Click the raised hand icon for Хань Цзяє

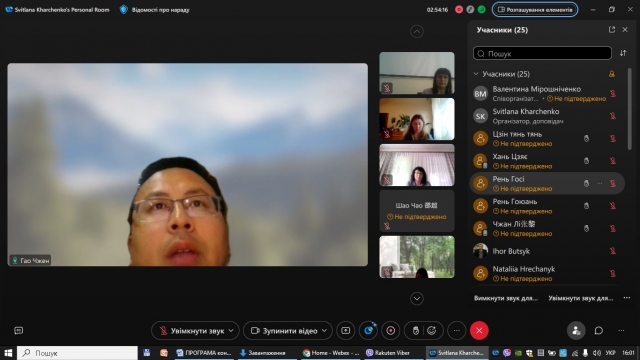click(x=586, y=161)
